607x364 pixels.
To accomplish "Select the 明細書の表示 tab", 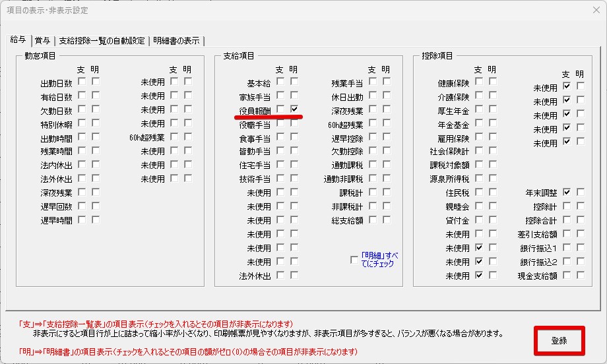I will pos(176,41).
